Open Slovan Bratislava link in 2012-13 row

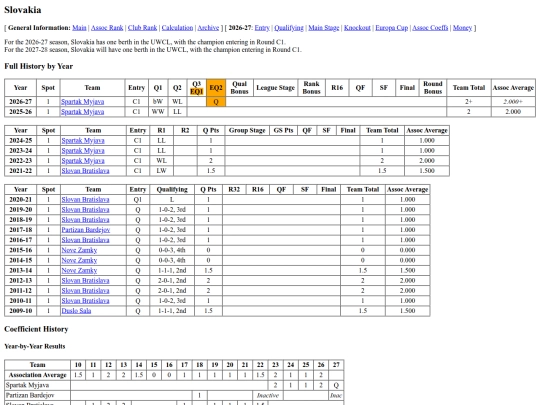point(85,280)
